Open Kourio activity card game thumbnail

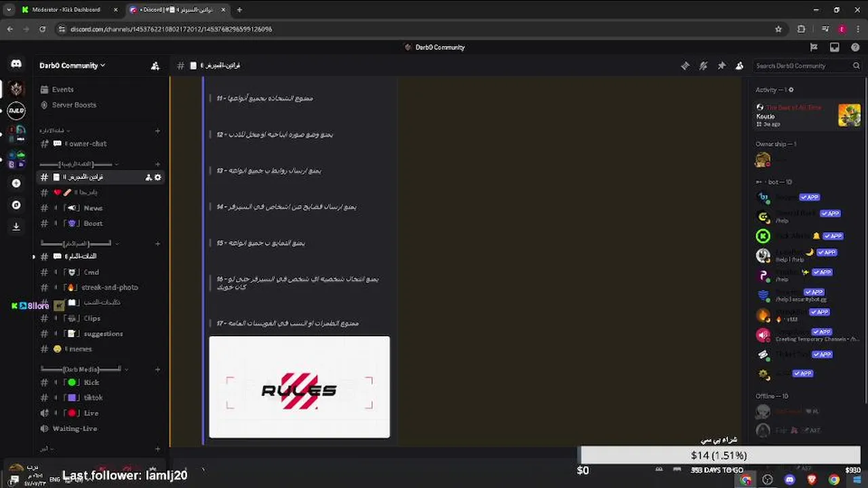[849, 115]
